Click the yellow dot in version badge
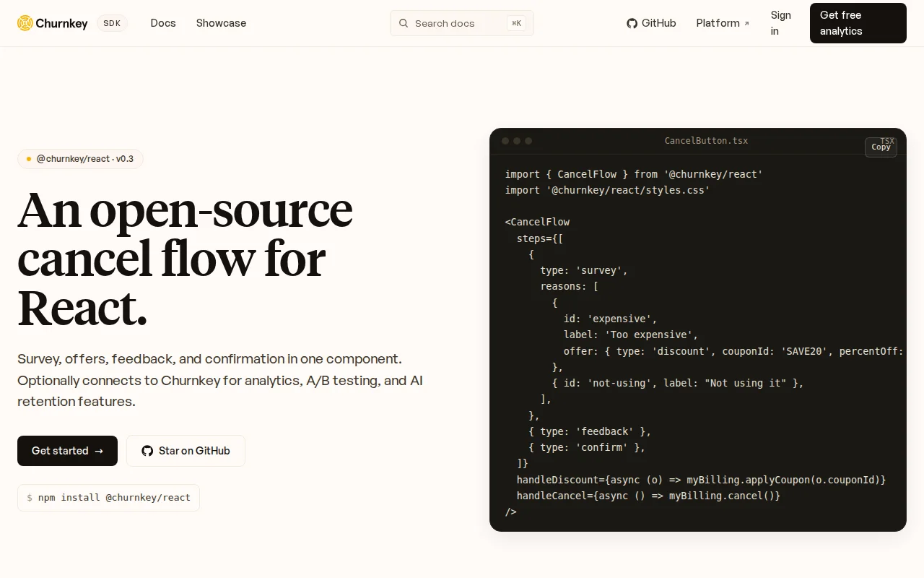 pyautogui.click(x=29, y=159)
